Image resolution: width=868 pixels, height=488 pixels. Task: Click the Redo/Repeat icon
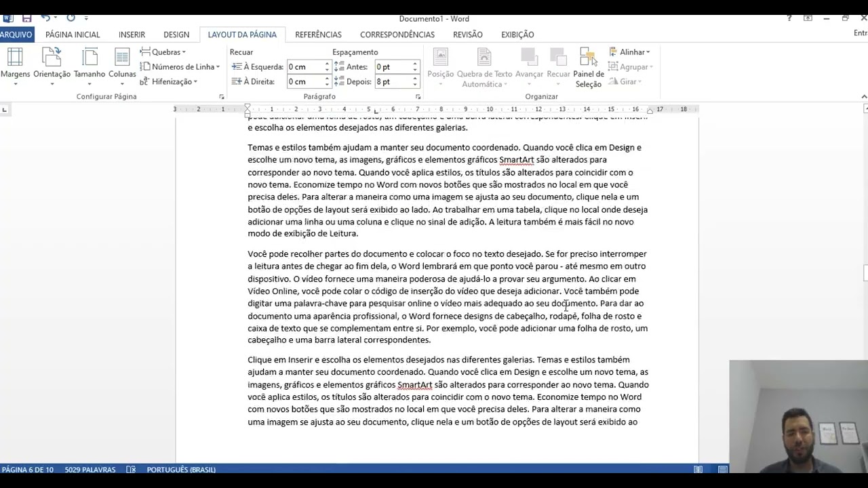pos(71,18)
